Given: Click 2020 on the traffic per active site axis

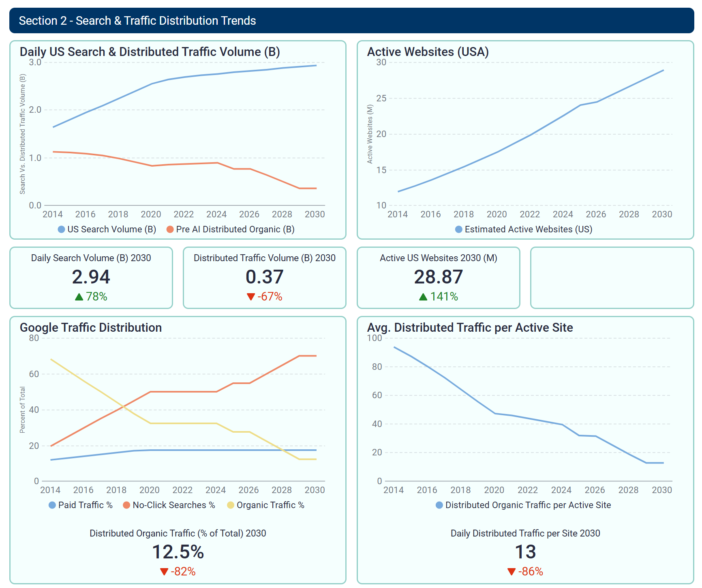Looking at the screenshot, I should 494,490.
